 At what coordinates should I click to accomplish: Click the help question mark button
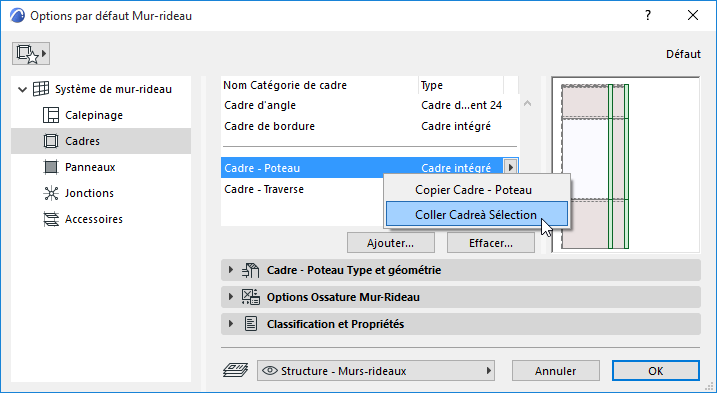tap(648, 16)
